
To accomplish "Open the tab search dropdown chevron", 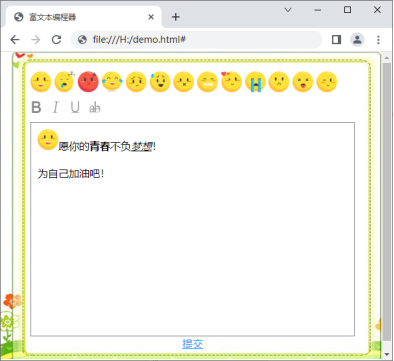I will click(x=288, y=10).
